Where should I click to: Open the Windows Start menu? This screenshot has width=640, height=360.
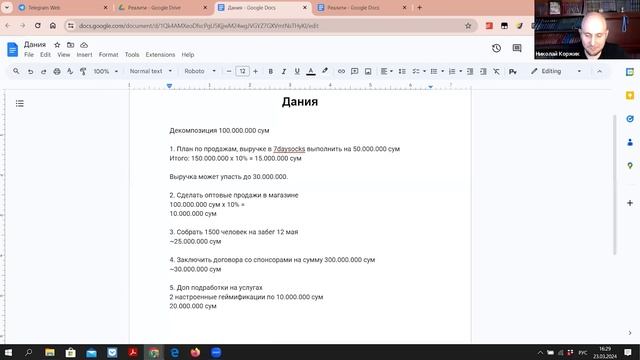tap(8, 352)
